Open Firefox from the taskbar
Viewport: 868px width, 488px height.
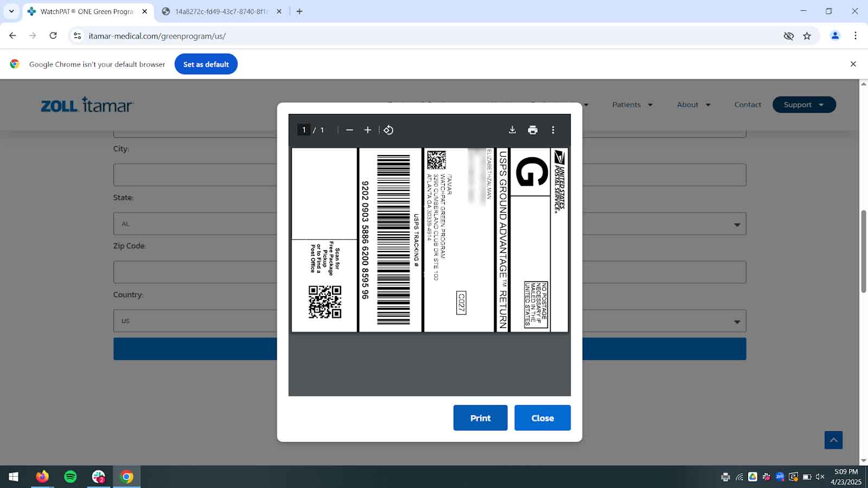pos(42,477)
